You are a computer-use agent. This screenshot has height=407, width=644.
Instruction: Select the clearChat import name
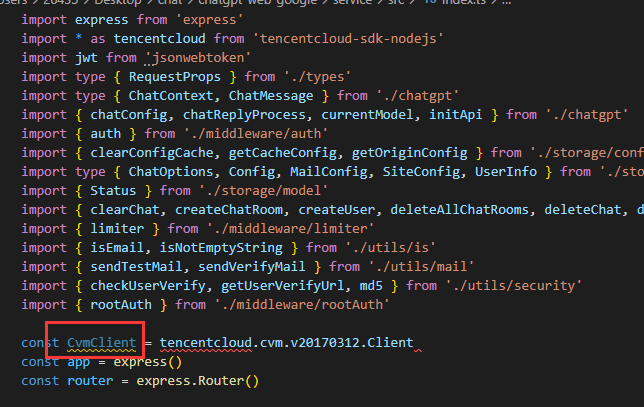[x=124, y=210]
